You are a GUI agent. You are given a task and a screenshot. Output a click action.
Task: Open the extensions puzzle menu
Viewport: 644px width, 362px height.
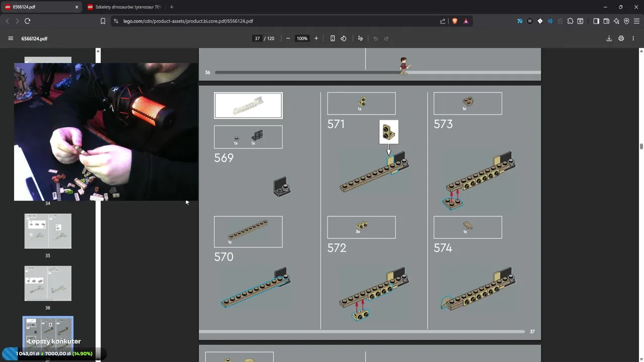(570, 21)
